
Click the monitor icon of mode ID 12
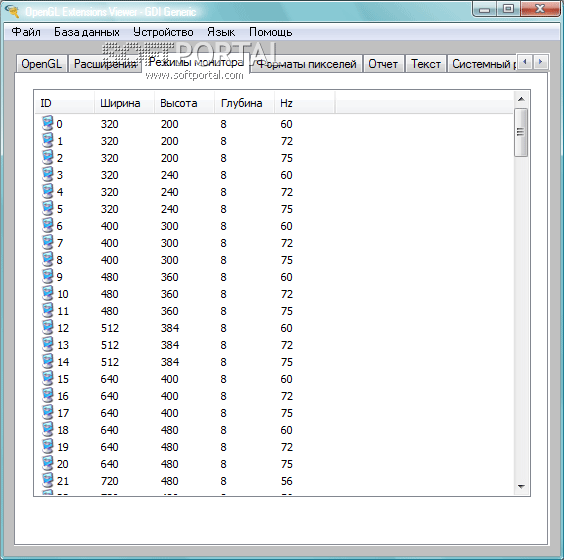(47, 327)
